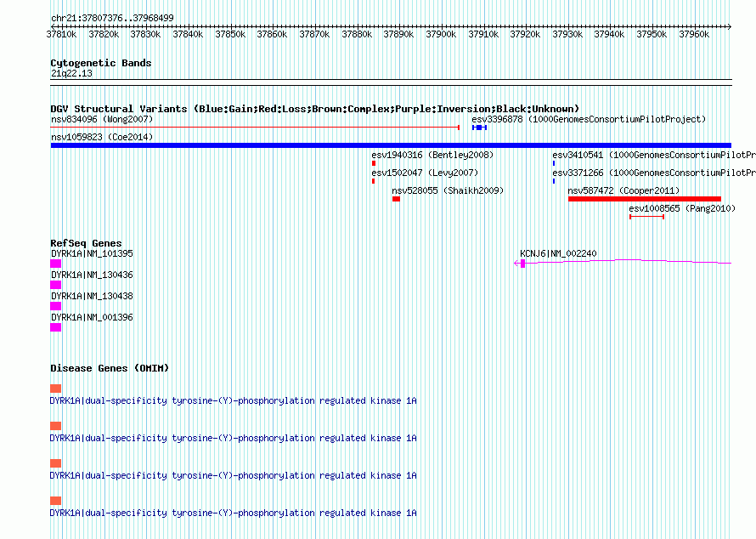Click the DGV Structural Variants track title
The width and height of the screenshot is (756, 539).
(x=315, y=109)
